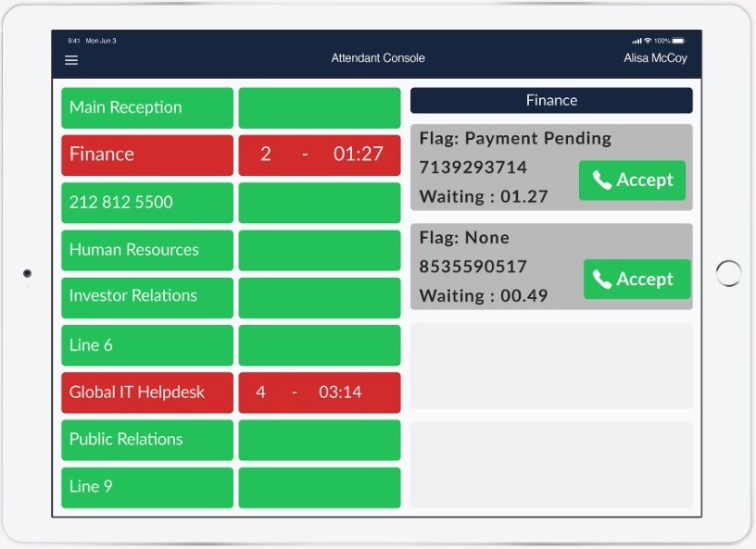The width and height of the screenshot is (756, 549).
Task: Check the Wi-Fi status icon
Action: coord(648,41)
